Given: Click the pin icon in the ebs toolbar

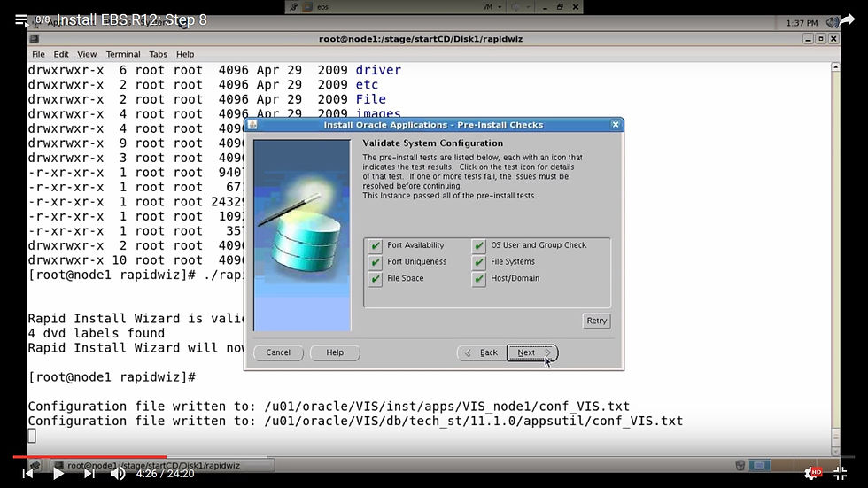Looking at the screenshot, I should pyautogui.click(x=293, y=6).
